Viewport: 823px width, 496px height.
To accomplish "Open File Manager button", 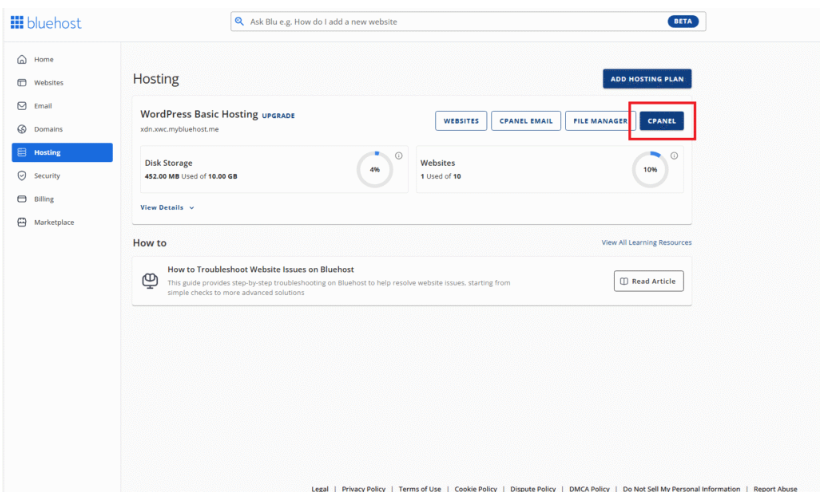I will coord(600,121).
